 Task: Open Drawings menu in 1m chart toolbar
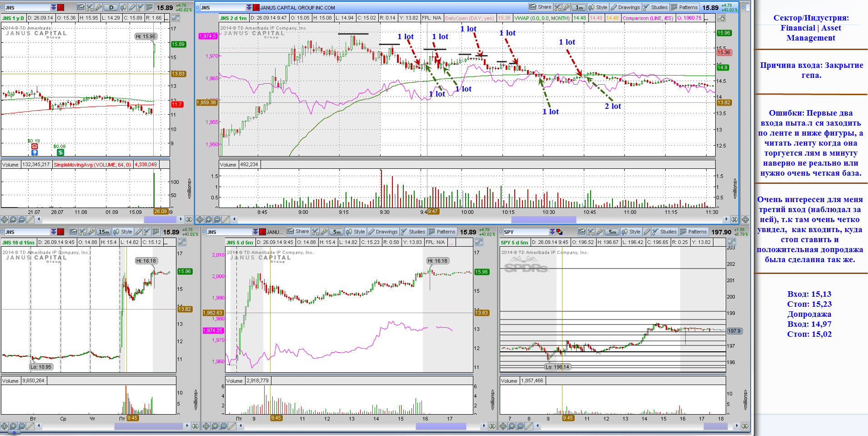click(x=626, y=7)
